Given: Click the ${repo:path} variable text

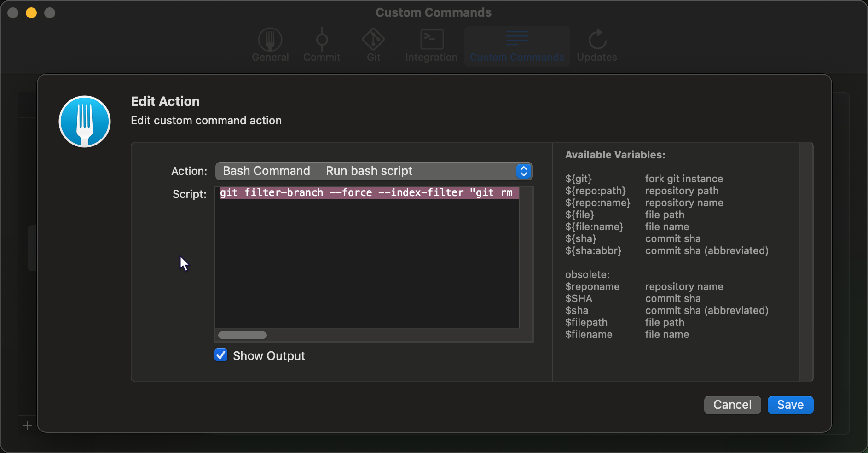Looking at the screenshot, I should click(596, 191).
